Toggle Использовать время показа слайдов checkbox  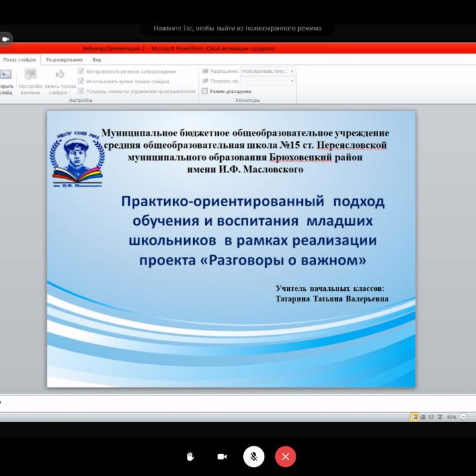[x=81, y=81]
